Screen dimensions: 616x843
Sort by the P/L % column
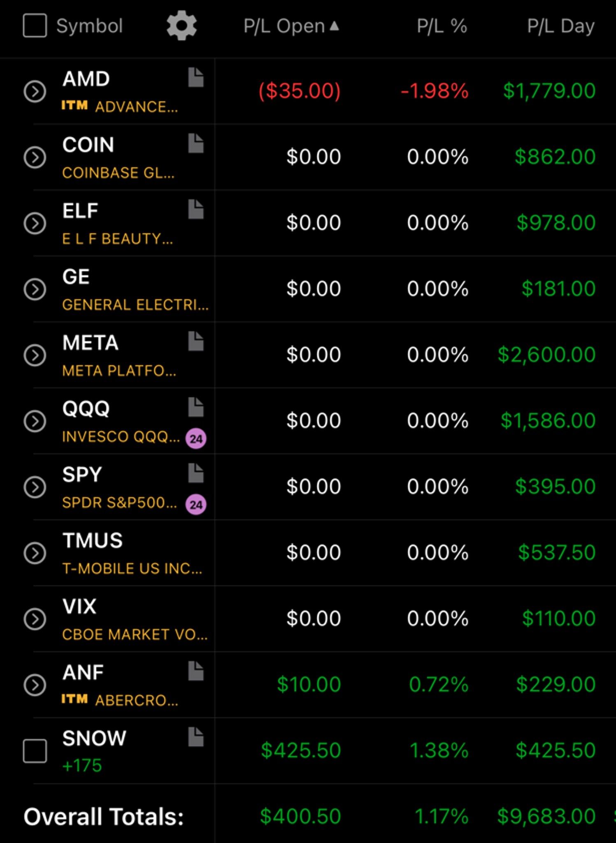tap(442, 26)
